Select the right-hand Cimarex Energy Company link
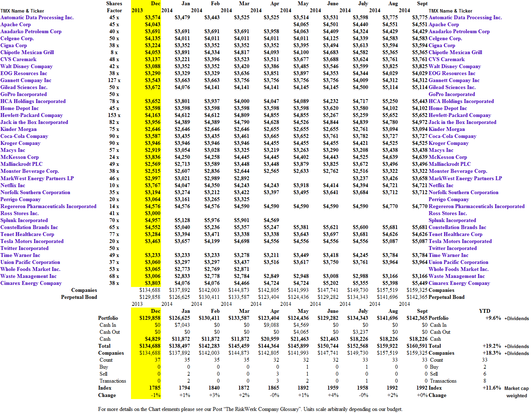Viewport: 532px width, 413px height. coord(459,283)
